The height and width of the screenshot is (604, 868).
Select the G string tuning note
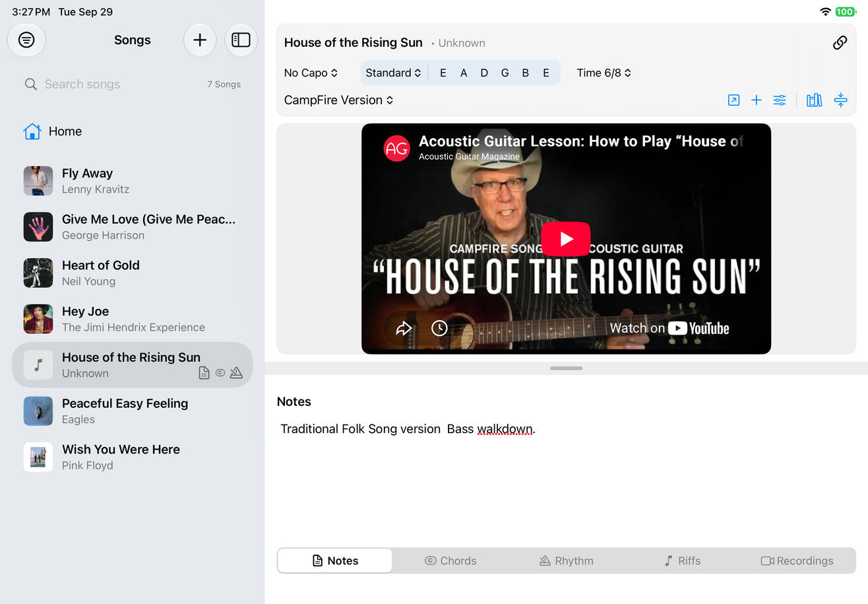tap(505, 73)
